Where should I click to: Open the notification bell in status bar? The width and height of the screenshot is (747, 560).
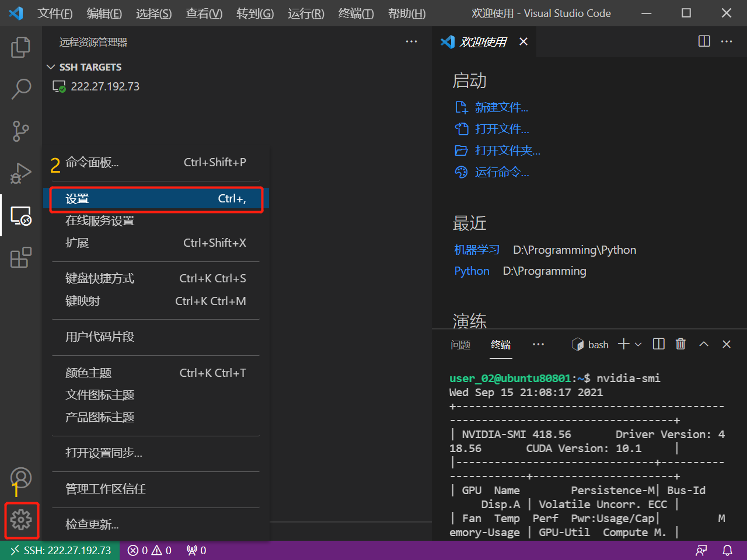point(727,550)
